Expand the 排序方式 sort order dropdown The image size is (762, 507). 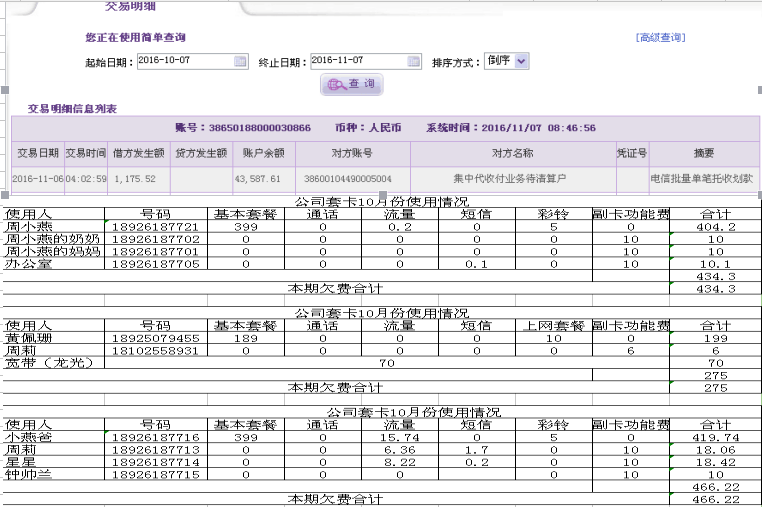[521, 62]
